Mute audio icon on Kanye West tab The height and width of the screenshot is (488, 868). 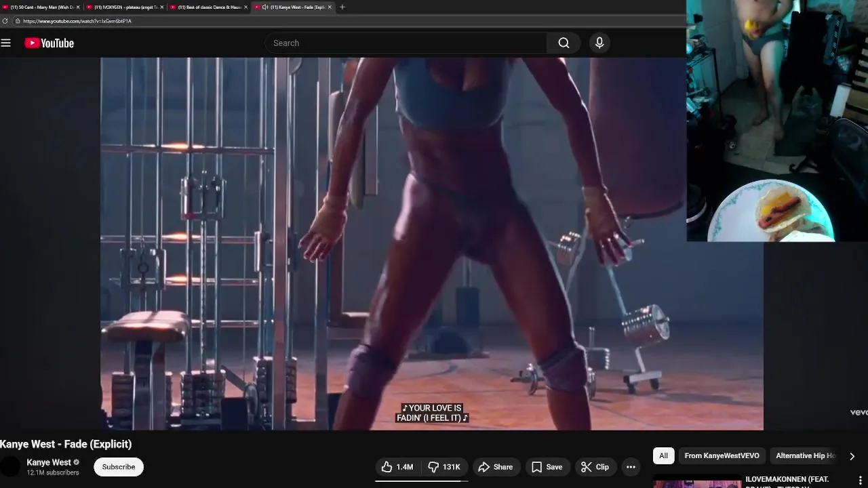[x=265, y=7]
